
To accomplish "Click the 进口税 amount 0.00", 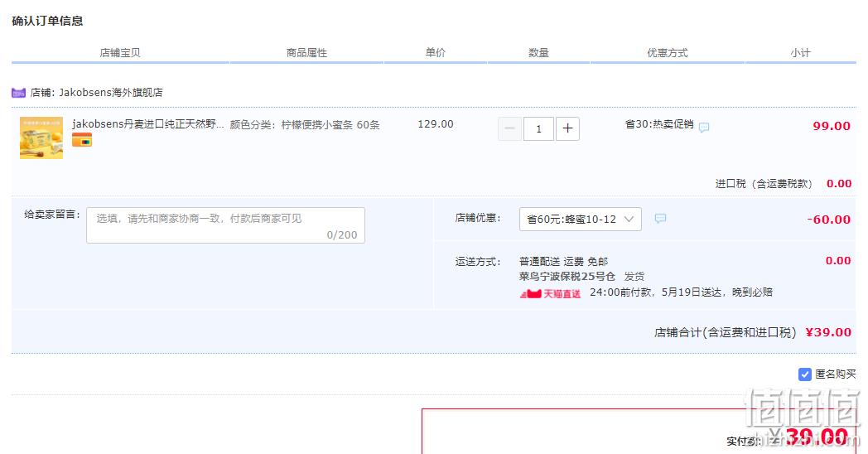I will (839, 184).
